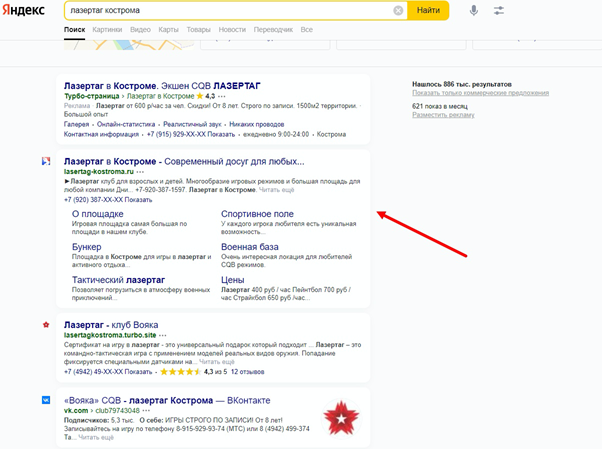Open the 'Спортивное поле' sitelink
602x449 pixels.
pyautogui.click(x=257, y=214)
